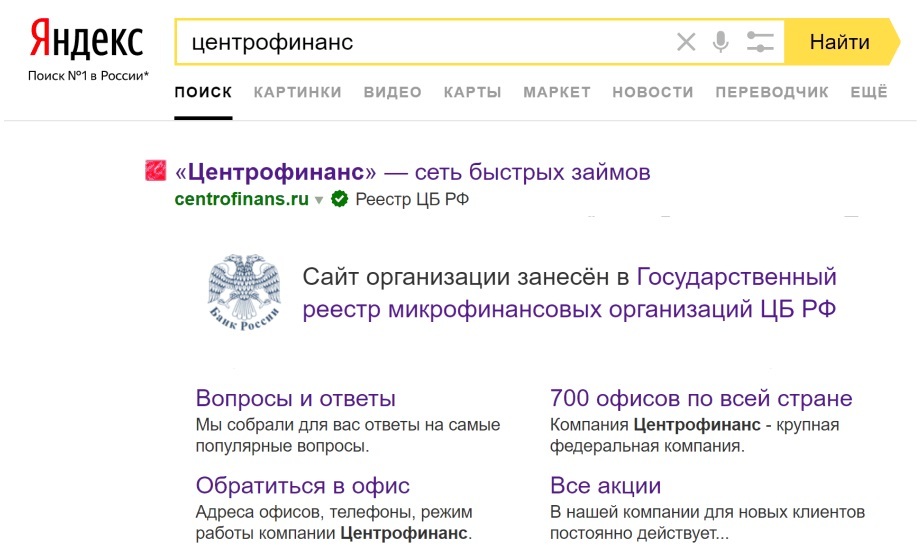Viewport: 924px width, 560px height.
Task: Switch to the КАРТИНКИ tab
Action: click(x=298, y=92)
